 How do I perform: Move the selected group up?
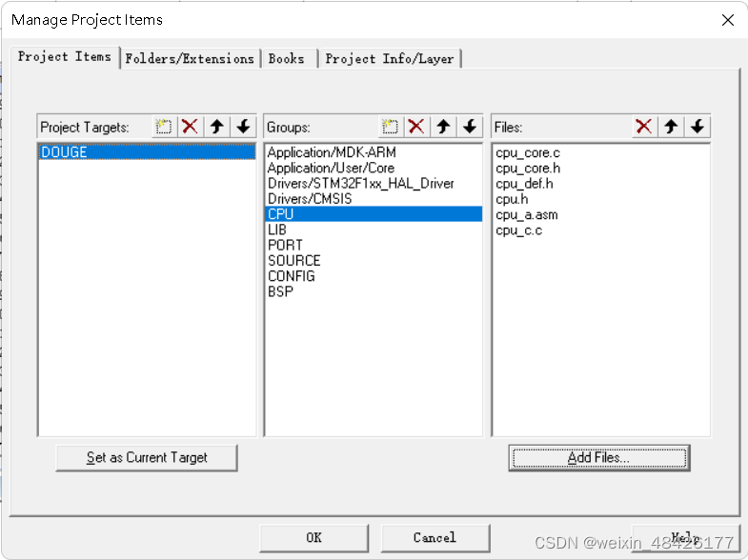click(x=444, y=127)
